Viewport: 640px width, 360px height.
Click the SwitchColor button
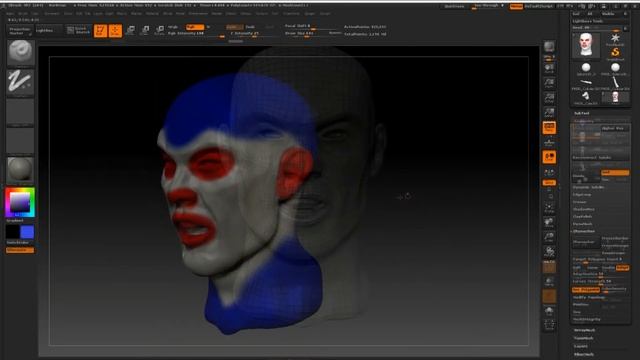click(x=18, y=242)
